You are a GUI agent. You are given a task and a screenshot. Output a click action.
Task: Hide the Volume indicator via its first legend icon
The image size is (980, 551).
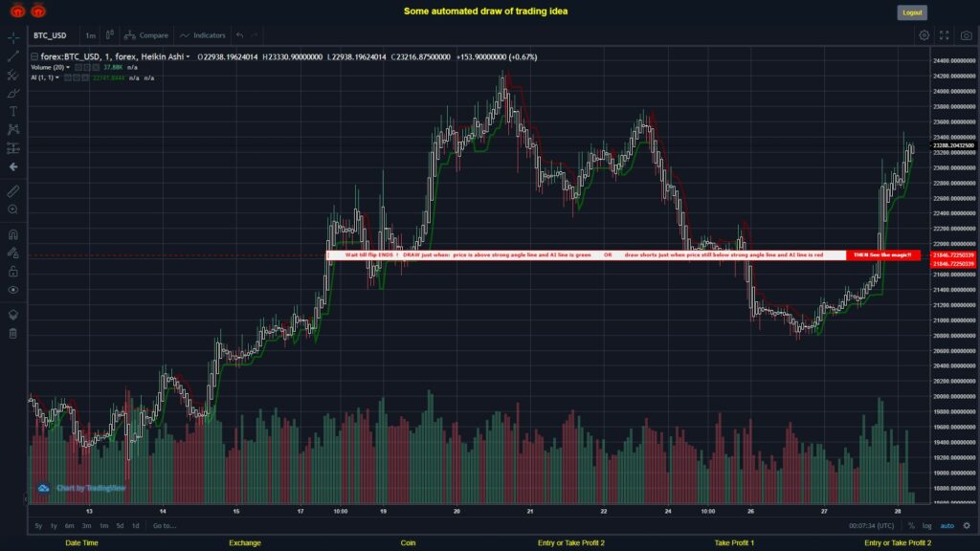[x=78, y=68]
